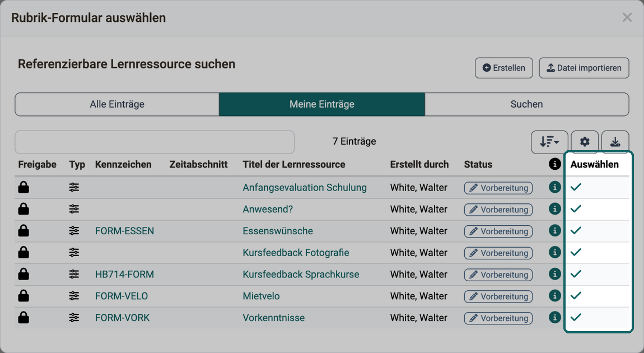Click the info column header icon
The height and width of the screenshot is (353, 644).
point(554,164)
